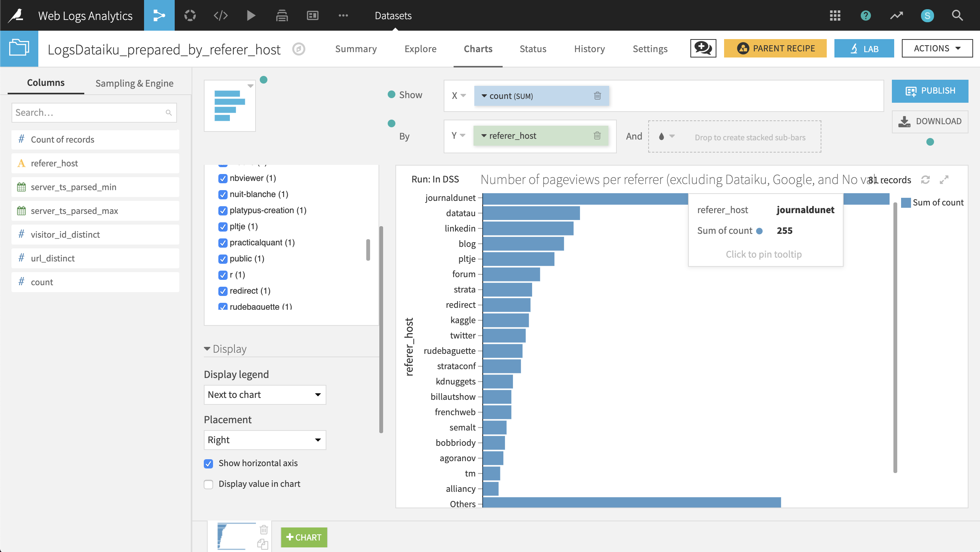Enable Display value in chart
Screen dimensions: 980x552
point(208,484)
